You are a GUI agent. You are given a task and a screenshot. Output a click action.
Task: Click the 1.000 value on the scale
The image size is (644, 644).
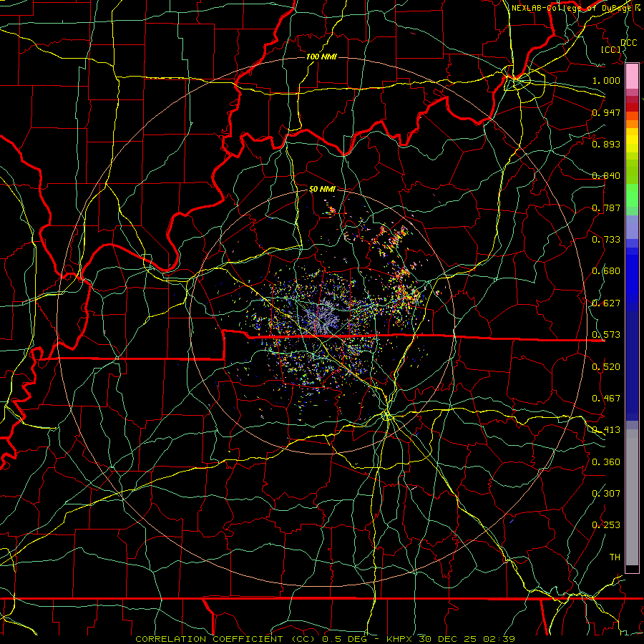[x=606, y=80]
